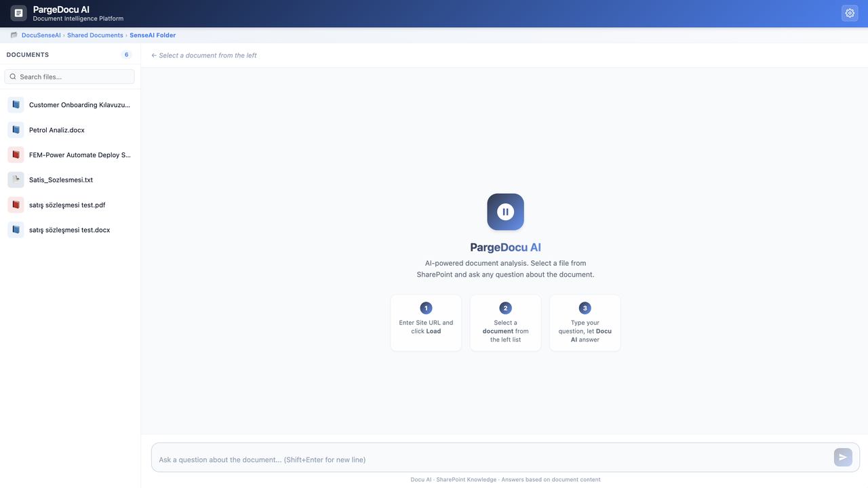
Task: Click the footer 'Docu AI · SharePoint Knowledge' text
Action: [x=505, y=479]
